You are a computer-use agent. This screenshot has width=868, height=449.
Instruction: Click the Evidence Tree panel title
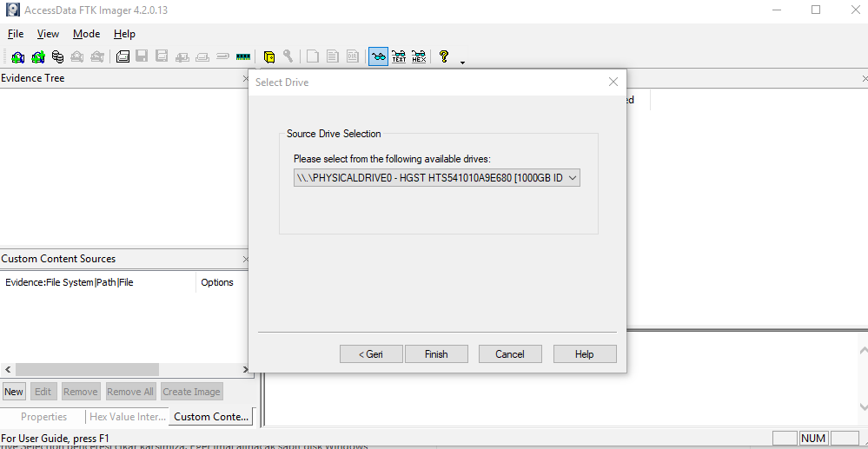pyautogui.click(x=33, y=78)
